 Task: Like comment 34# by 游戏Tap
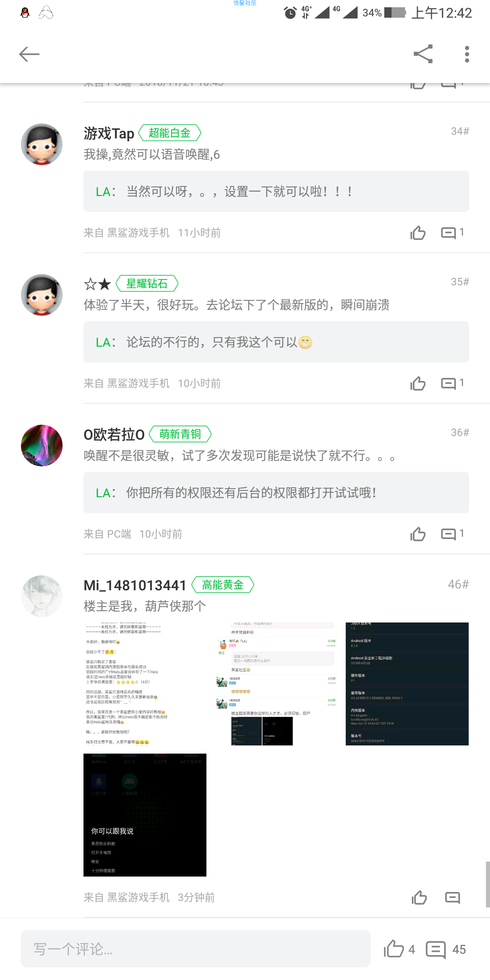[418, 233]
